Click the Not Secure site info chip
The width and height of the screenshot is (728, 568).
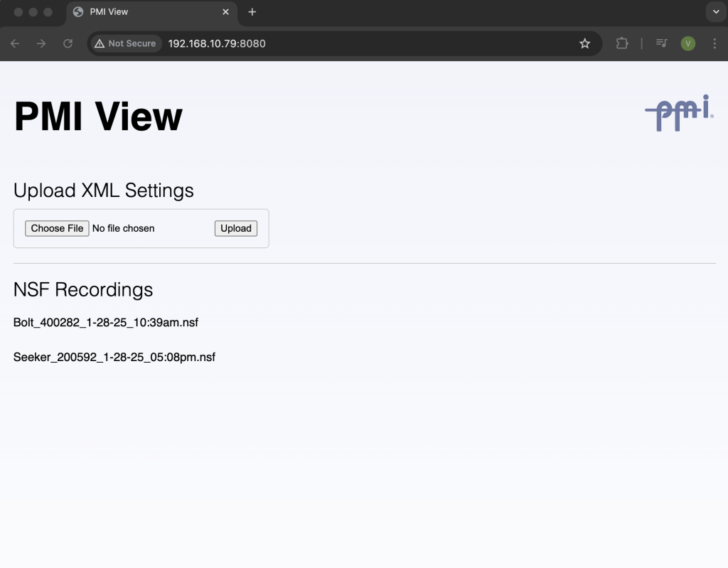click(125, 43)
